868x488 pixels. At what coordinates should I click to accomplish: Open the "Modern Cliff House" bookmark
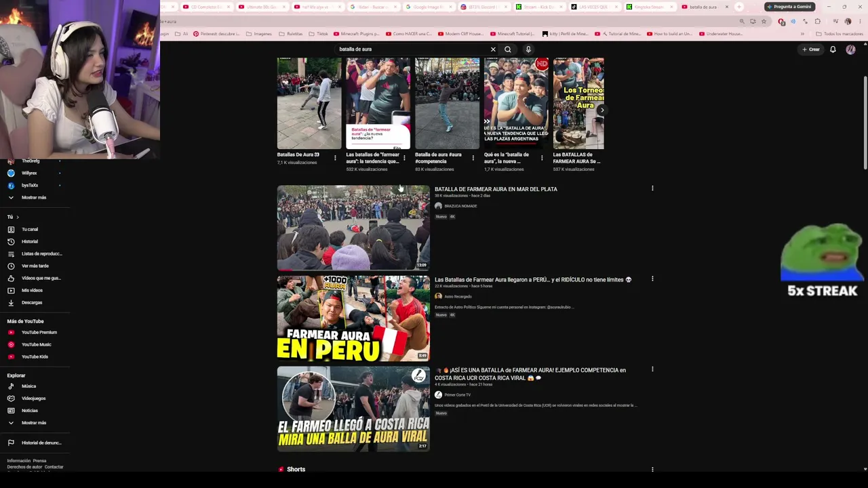[461, 34]
